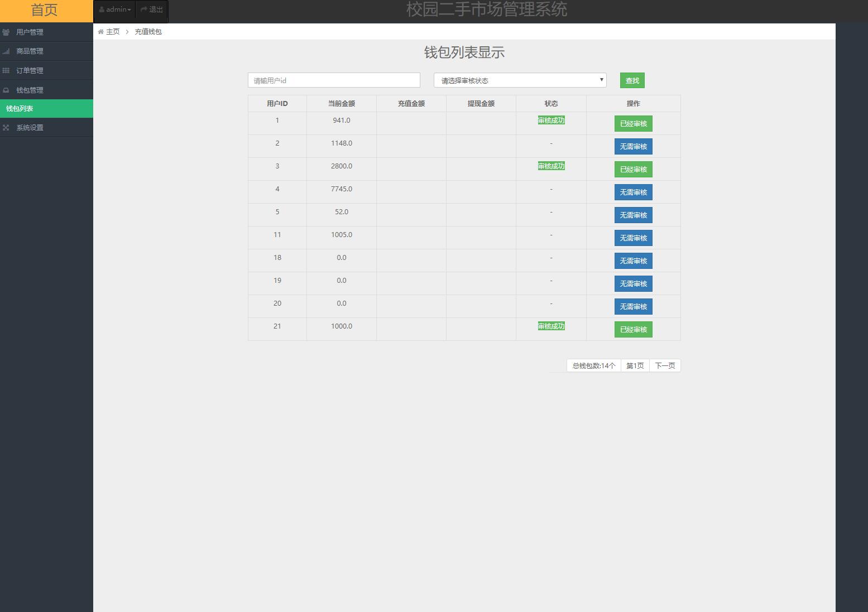Open the 订单管理 sidebar menu
This screenshot has height=612, width=868.
click(x=46, y=70)
